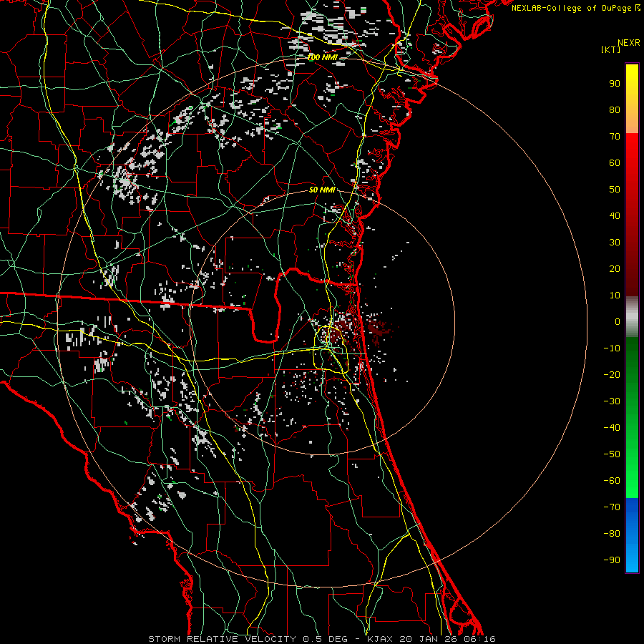Click the 60 value on the velocity scale
This screenshot has height=644, width=644.
tap(615, 163)
